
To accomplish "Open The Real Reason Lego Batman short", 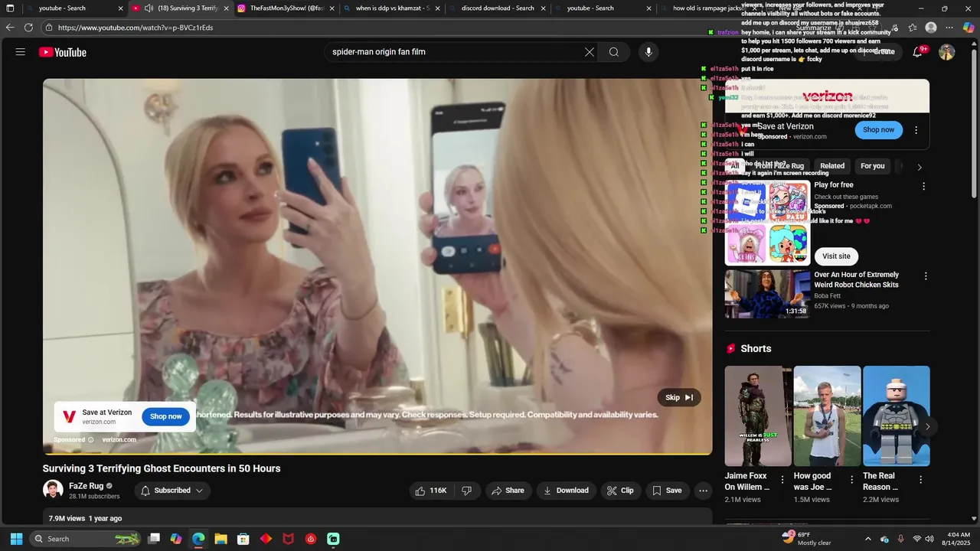I will (896, 416).
